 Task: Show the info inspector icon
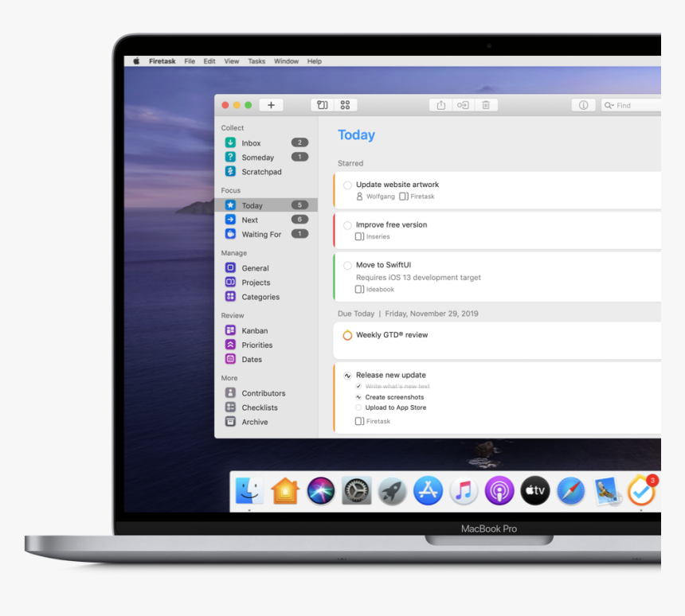(583, 105)
